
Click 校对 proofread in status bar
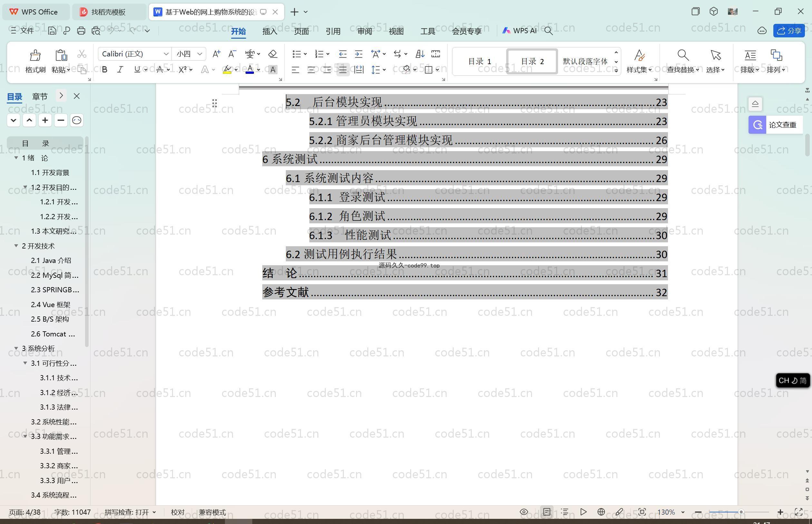pos(178,512)
